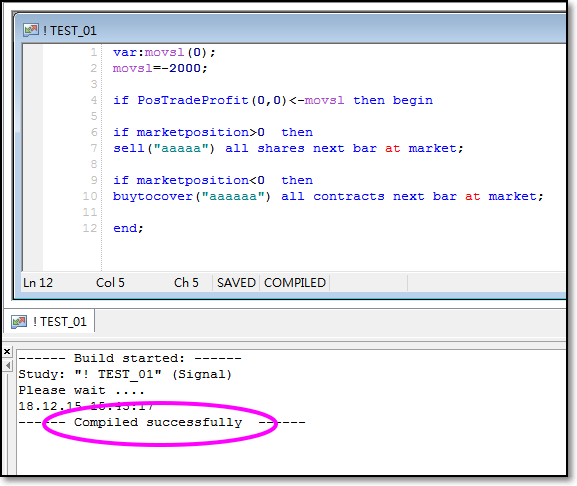Click the '! TEST_01' window title text
This screenshot has width=577, height=486.
coord(70,31)
